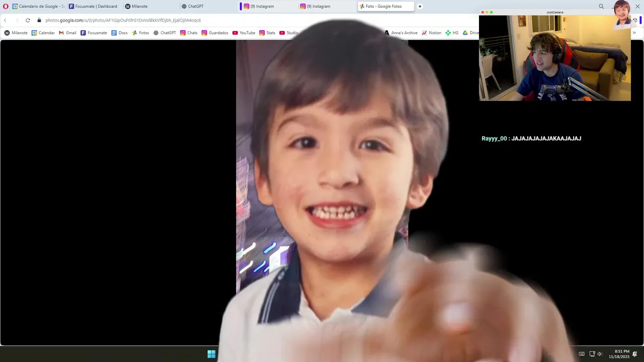Click the browser forward arrow
The height and width of the screenshot is (362, 644).
(x=17, y=20)
